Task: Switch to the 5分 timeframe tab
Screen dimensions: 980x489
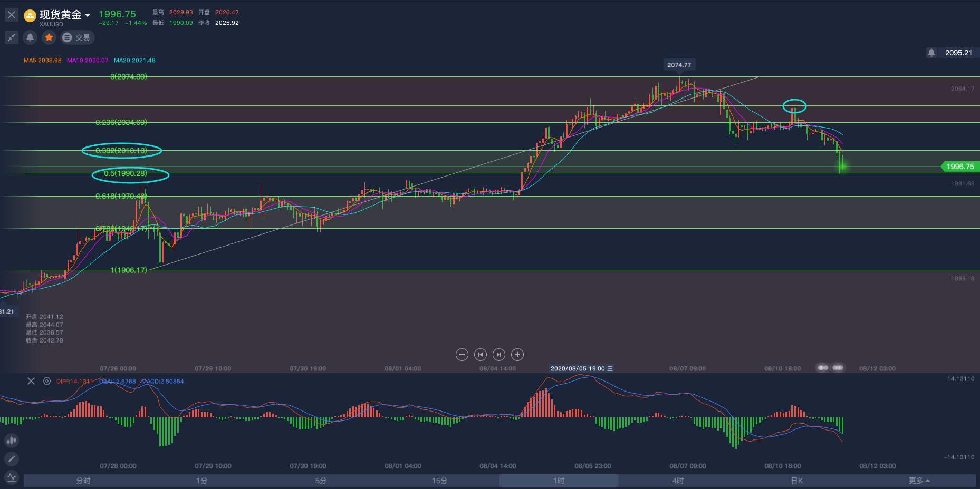Action: coord(321,481)
